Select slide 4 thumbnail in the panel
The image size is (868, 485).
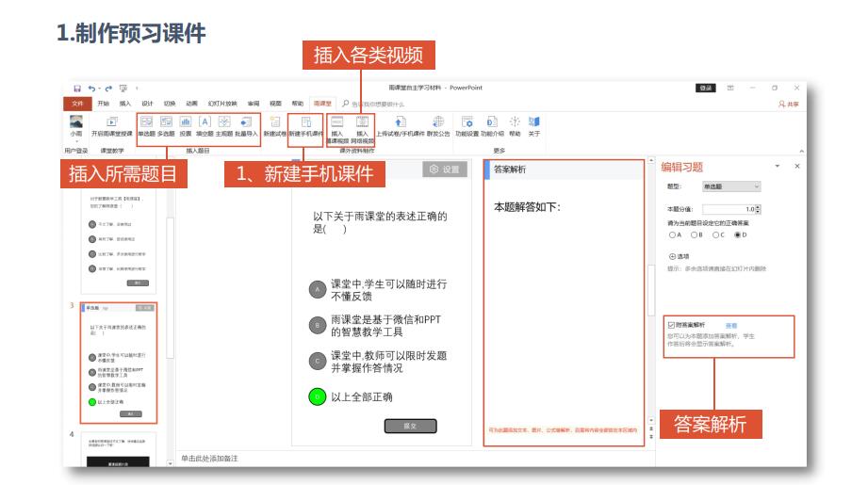[x=119, y=449]
